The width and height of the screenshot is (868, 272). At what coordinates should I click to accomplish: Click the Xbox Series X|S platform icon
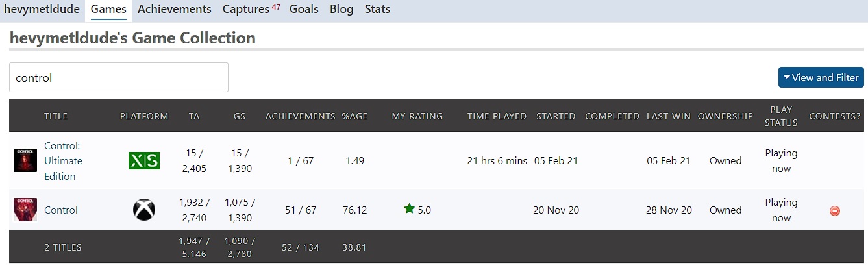(x=143, y=161)
